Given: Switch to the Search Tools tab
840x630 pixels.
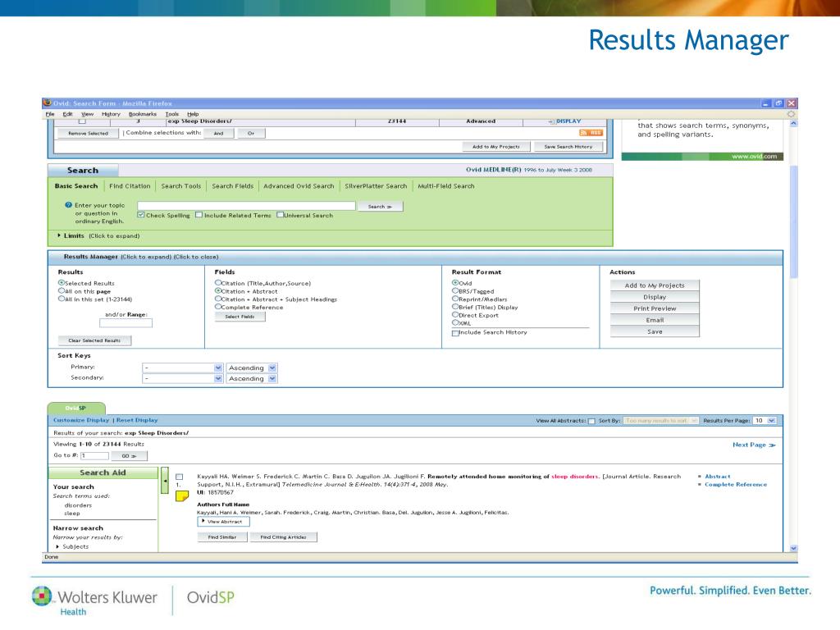Looking at the screenshot, I should tap(181, 186).
